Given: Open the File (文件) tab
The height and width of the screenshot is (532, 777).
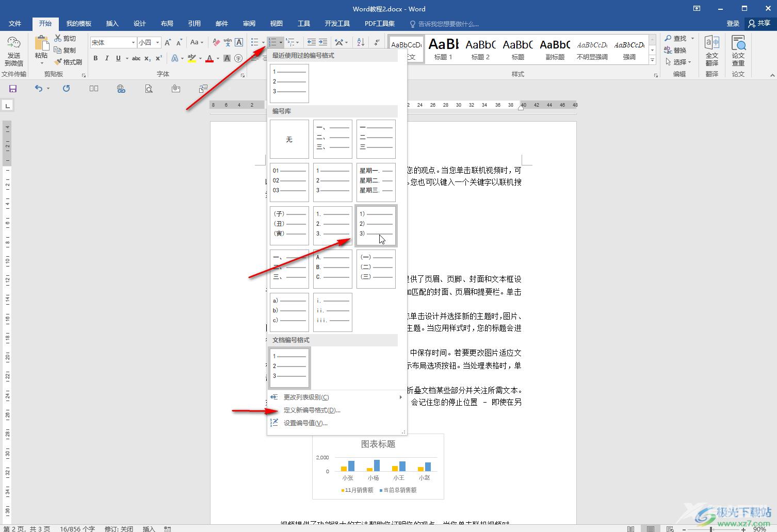Looking at the screenshot, I should click(x=15, y=24).
